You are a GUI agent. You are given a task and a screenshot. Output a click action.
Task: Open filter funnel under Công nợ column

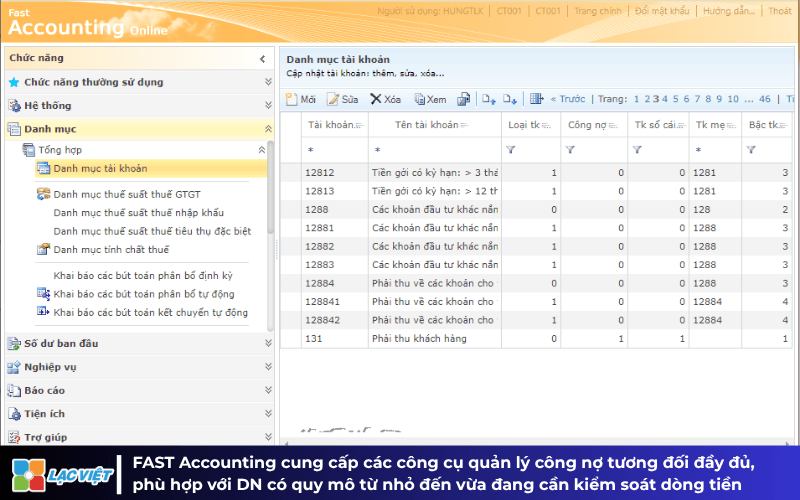click(570, 150)
